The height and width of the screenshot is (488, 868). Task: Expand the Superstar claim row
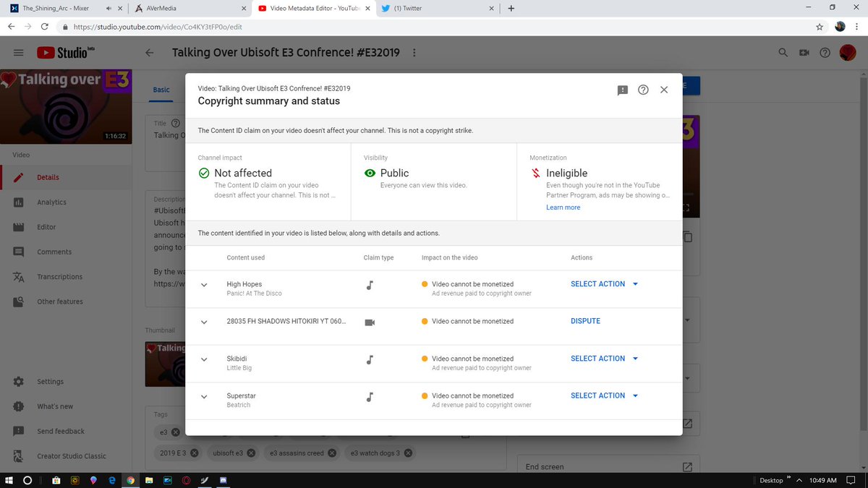click(204, 397)
